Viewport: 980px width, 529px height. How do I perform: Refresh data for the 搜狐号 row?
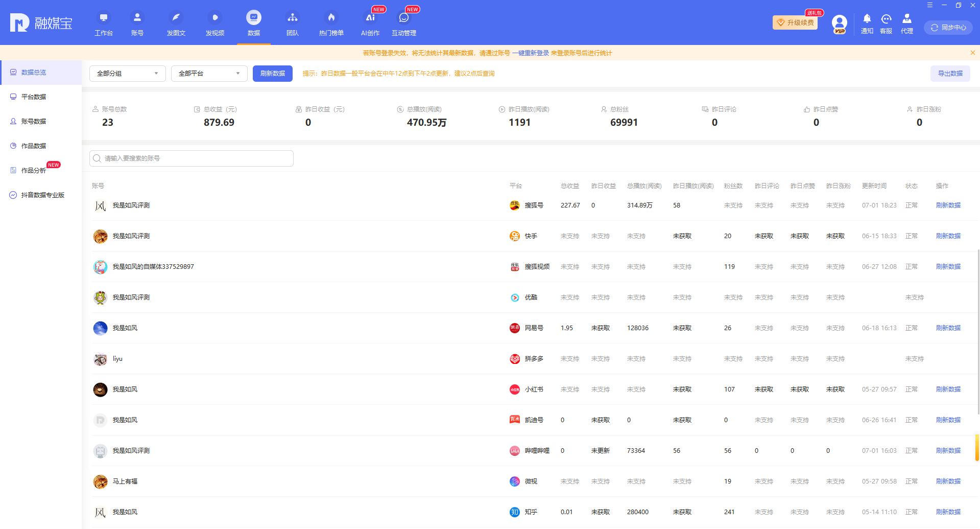pos(948,205)
